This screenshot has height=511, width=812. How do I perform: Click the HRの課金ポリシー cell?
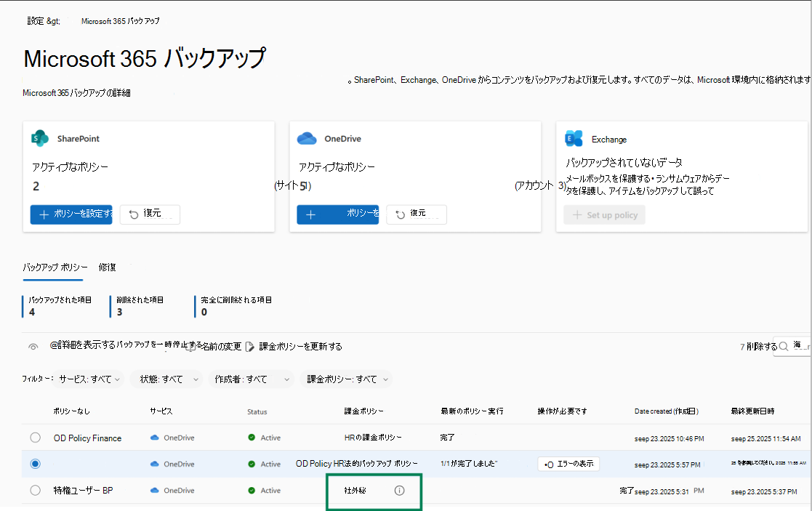pyautogui.click(x=373, y=438)
